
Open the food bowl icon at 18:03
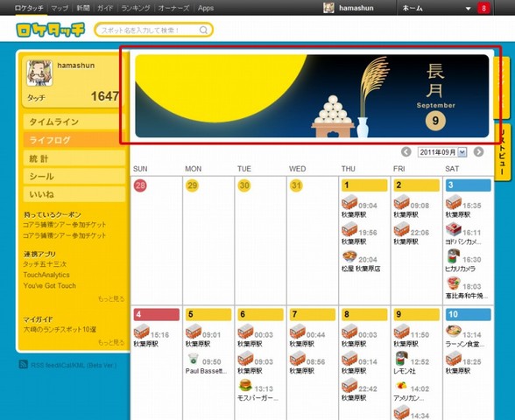click(x=454, y=283)
